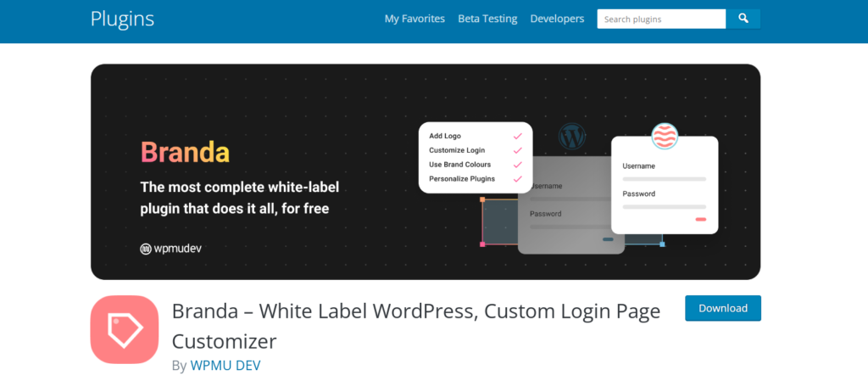Screen dimensions: 868x381
Task: Click the checkmark next to Add Logo
Action: tap(517, 136)
